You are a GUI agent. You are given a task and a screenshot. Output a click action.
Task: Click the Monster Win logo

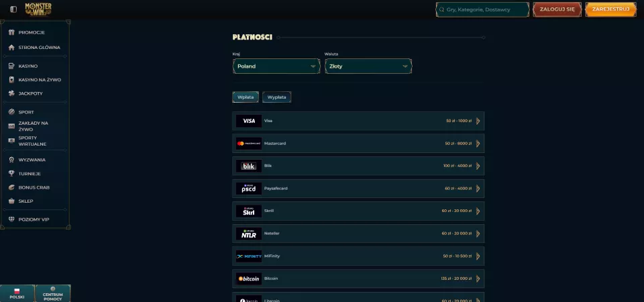coord(38,9)
